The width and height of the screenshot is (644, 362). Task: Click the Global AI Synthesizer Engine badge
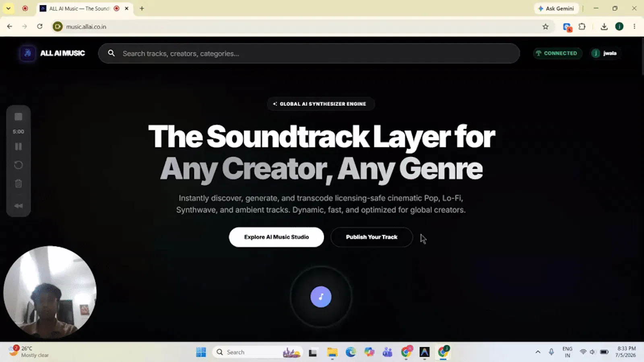pos(321,104)
